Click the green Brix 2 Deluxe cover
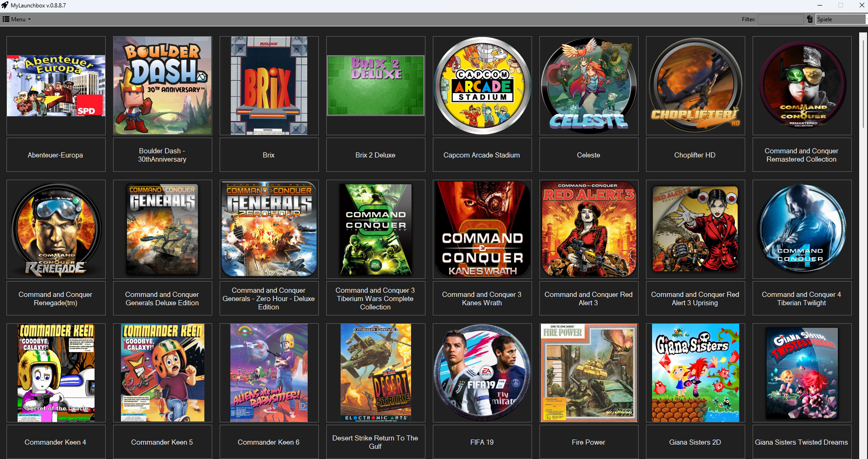 (376, 86)
